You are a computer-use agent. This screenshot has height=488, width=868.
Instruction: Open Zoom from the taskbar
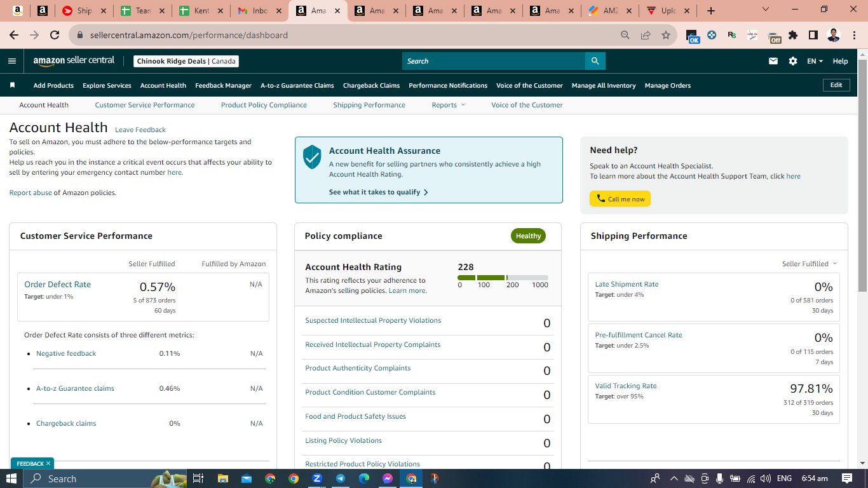(317, 478)
